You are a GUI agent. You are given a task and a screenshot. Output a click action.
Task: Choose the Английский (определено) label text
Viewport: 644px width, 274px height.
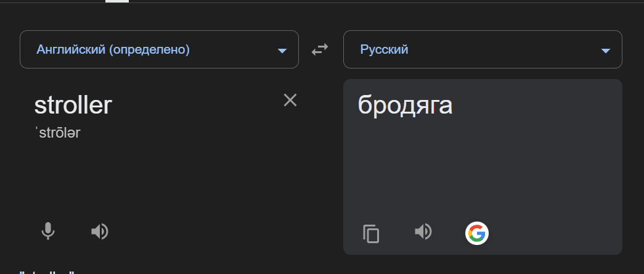click(113, 50)
